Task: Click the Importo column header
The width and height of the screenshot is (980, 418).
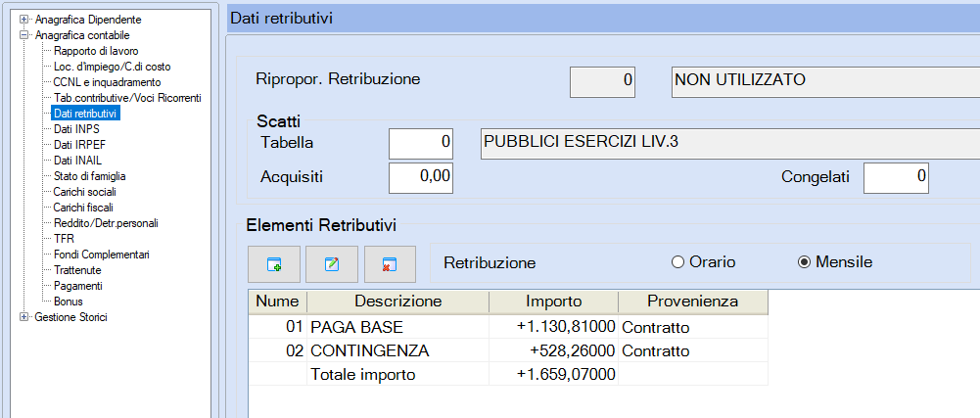Action: coord(554,302)
